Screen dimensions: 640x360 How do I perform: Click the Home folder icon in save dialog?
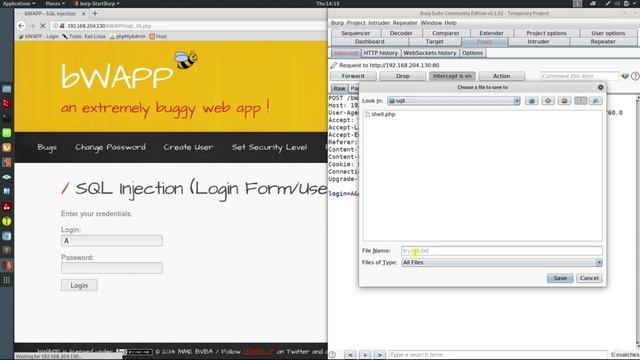548,101
